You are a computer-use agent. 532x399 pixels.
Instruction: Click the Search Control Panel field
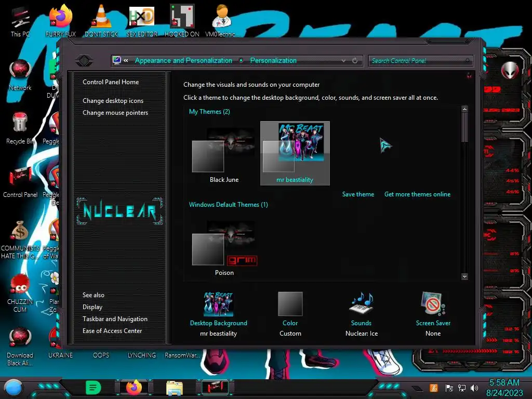tap(420, 61)
